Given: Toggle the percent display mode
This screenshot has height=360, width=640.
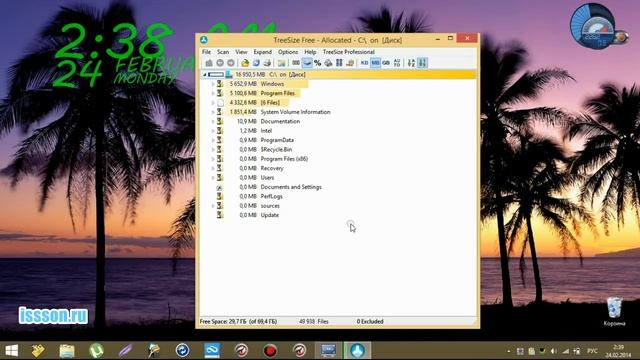Looking at the screenshot, I should coord(318,63).
